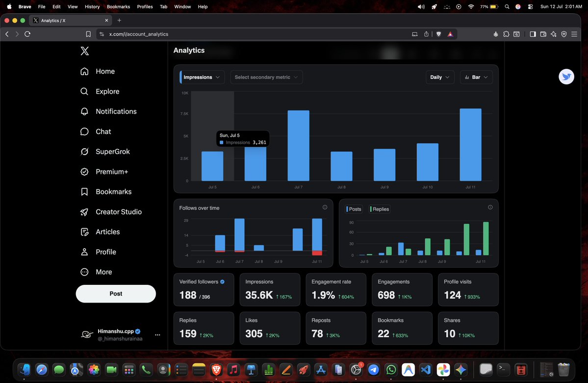The height and width of the screenshot is (383, 588).
Task: Open the More menu in sidebar
Action: coord(96,272)
